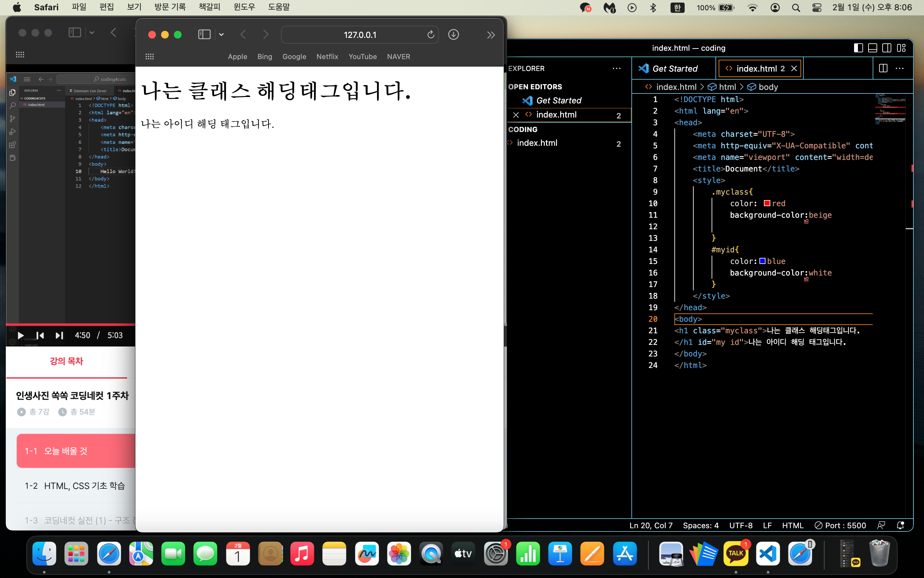Skip to next lecture video
The height and width of the screenshot is (578, 924).
point(59,336)
